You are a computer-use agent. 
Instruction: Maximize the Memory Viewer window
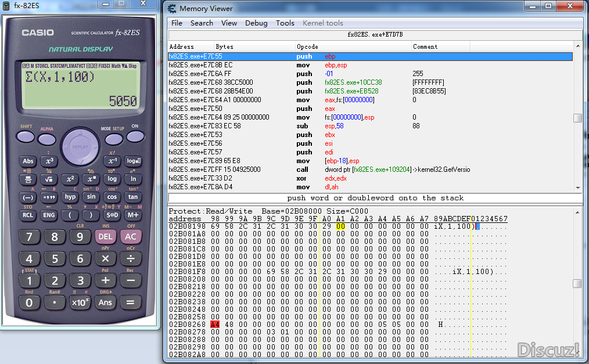(548, 6)
